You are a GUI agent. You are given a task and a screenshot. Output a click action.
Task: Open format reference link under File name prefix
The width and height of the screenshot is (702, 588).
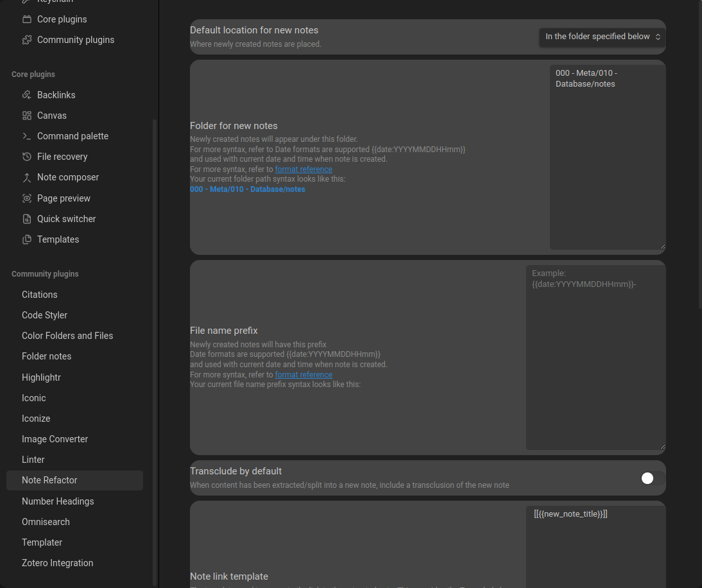tap(304, 375)
